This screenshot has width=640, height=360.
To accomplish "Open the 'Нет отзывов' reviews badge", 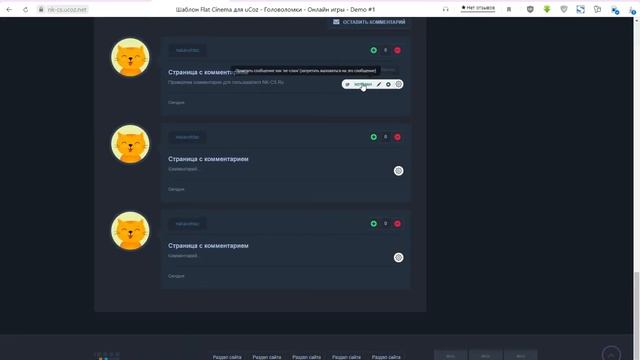I will point(478,8).
